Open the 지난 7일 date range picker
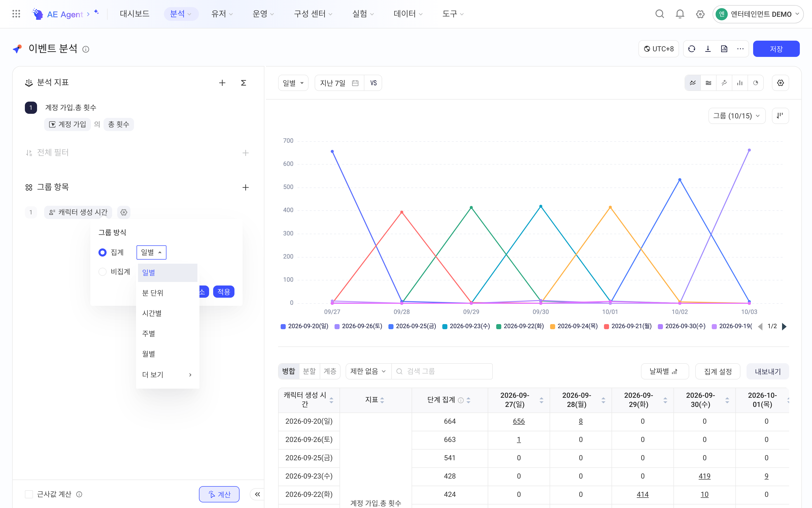Screen dimensions: 812x508 coord(339,83)
